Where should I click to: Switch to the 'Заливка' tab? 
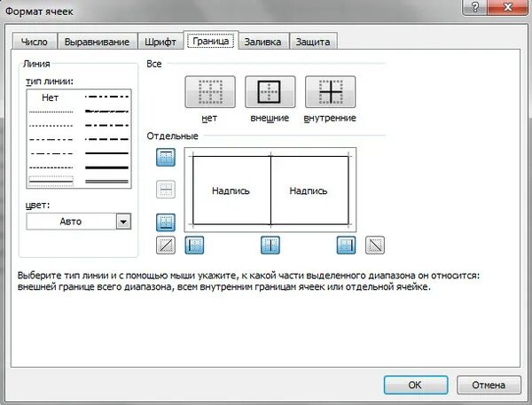tap(263, 42)
